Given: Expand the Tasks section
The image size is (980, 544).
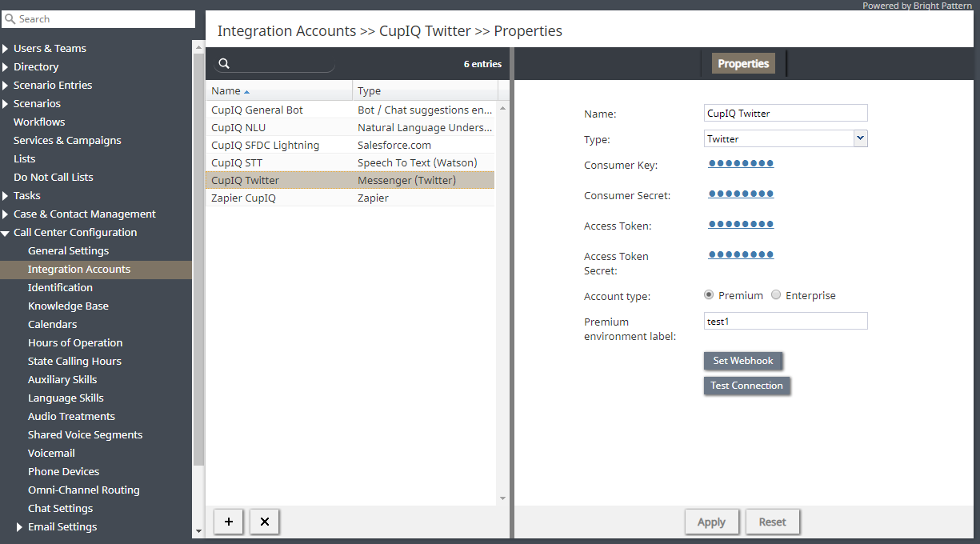Looking at the screenshot, I should point(6,195).
